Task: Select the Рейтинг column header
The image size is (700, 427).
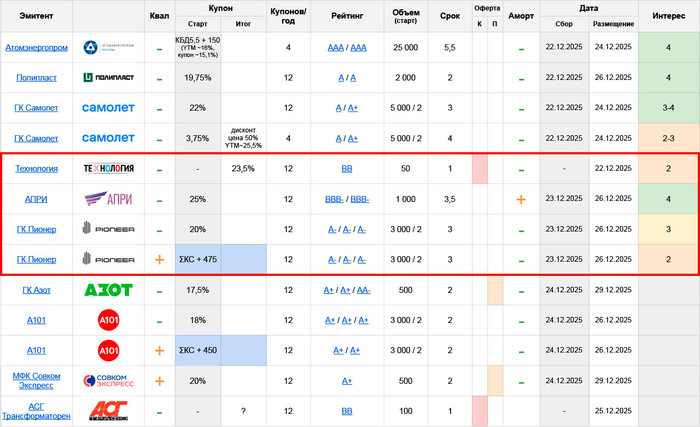Action: (347, 16)
